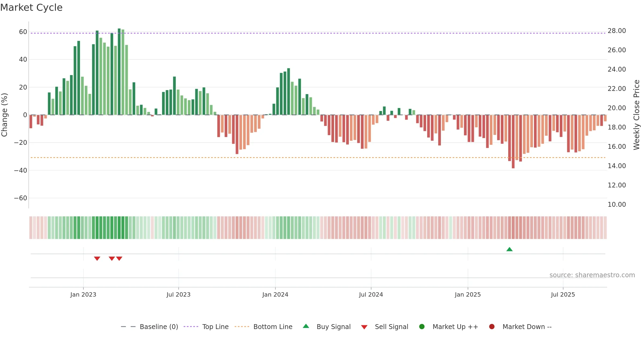Click the 'Market Cycle' chart title
This screenshot has width=644, height=362.
point(31,8)
